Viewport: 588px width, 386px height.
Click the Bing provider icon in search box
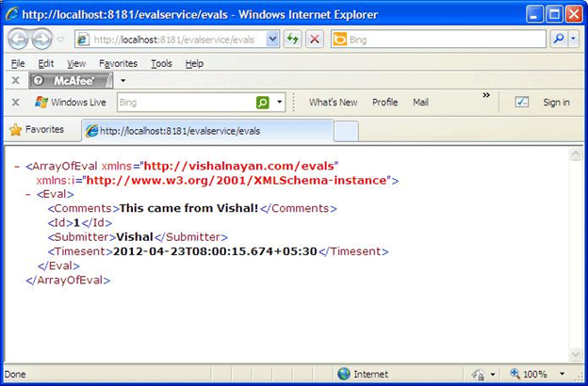(x=340, y=40)
